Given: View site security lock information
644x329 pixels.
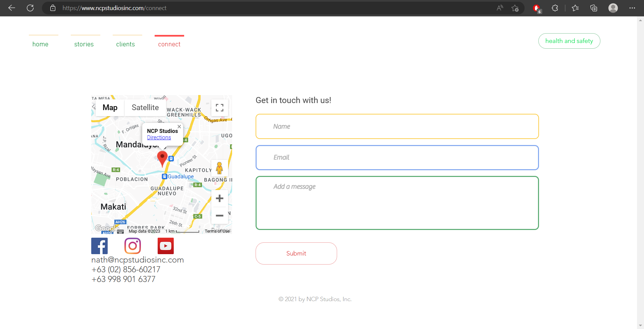Looking at the screenshot, I should click(53, 8).
